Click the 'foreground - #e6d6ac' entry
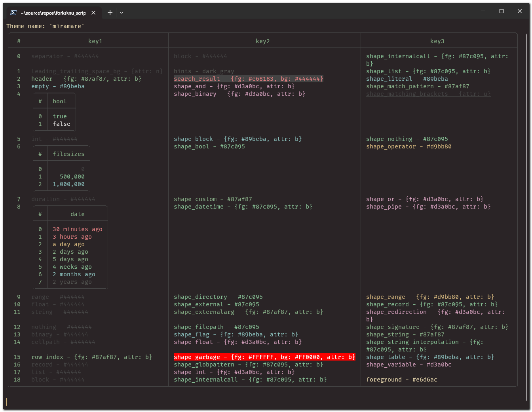 click(x=402, y=380)
